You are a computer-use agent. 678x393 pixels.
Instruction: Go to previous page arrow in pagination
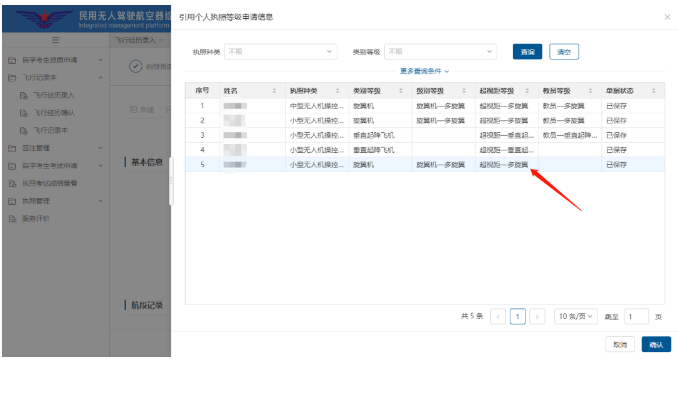pos(498,316)
